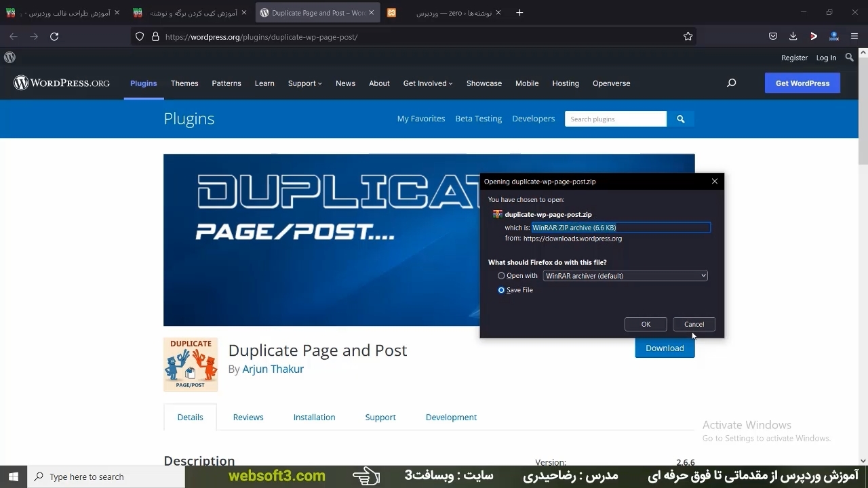Select the Open with radio button
The height and width of the screenshot is (488, 868).
coord(502,276)
